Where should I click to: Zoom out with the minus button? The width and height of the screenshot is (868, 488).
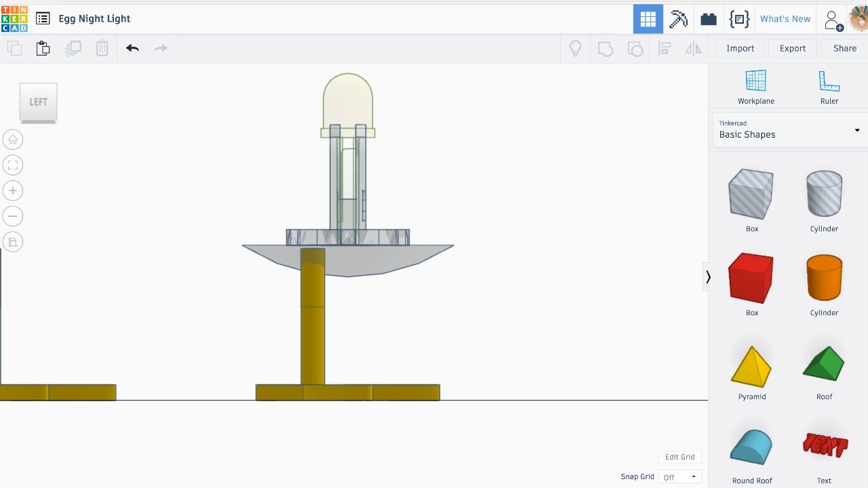click(12, 216)
